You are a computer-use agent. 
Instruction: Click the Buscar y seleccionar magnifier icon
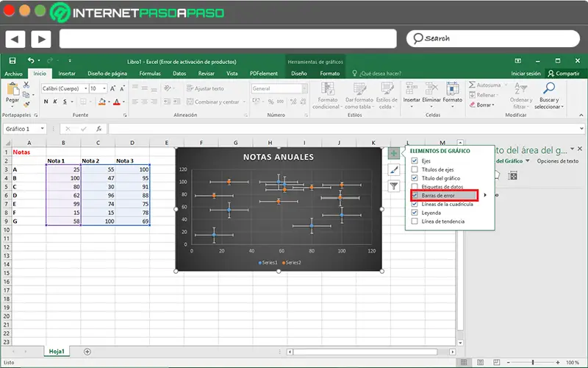pyautogui.click(x=549, y=88)
